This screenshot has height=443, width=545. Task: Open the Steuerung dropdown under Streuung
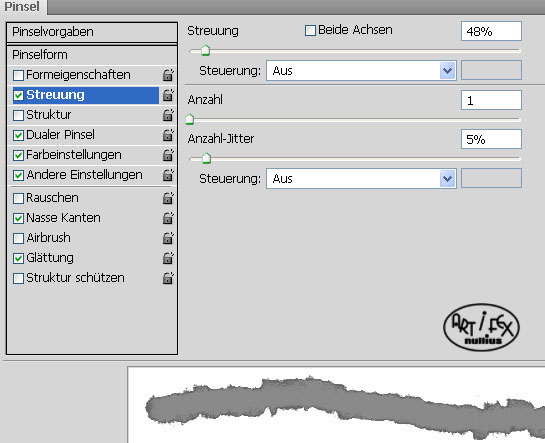361,71
